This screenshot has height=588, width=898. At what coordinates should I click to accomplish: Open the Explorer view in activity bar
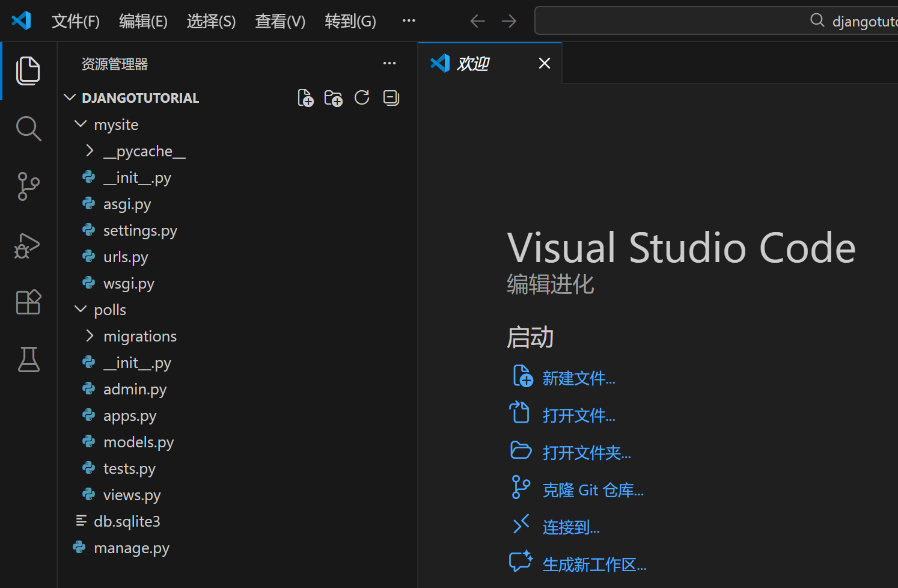click(x=28, y=70)
